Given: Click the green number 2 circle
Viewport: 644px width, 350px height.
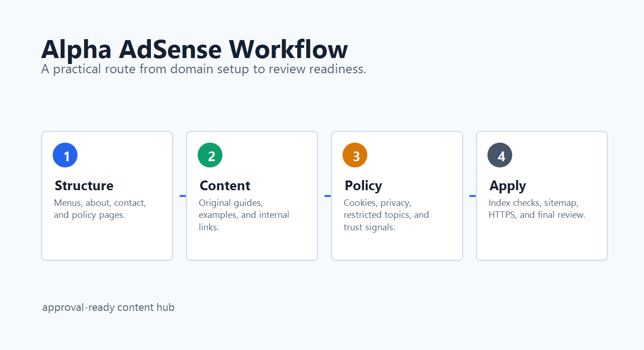Looking at the screenshot, I should point(210,155).
